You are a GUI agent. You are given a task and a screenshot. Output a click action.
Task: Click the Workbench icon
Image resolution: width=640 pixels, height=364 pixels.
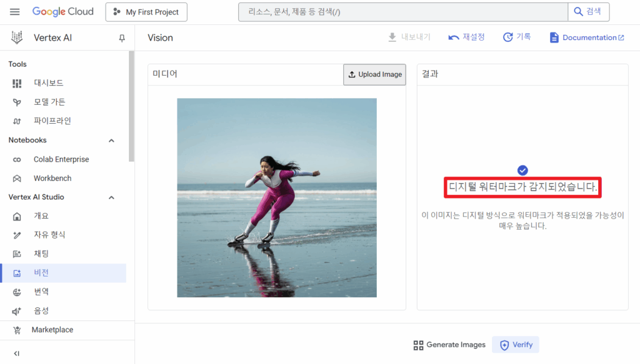17,179
